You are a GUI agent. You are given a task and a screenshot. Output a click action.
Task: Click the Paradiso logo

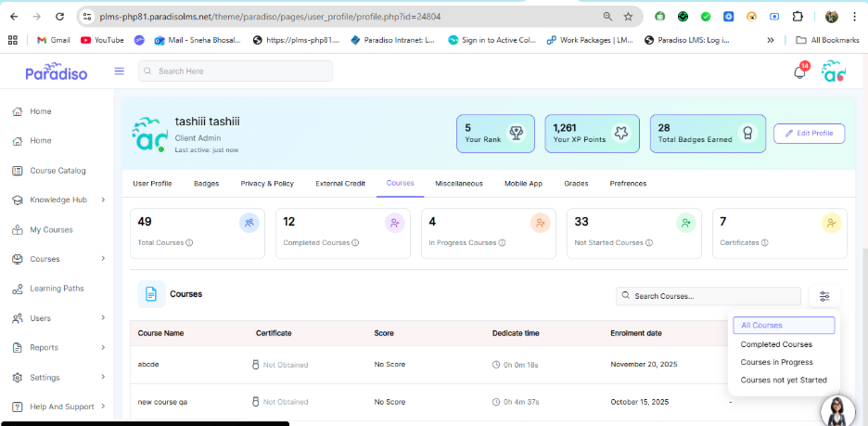(56, 71)
